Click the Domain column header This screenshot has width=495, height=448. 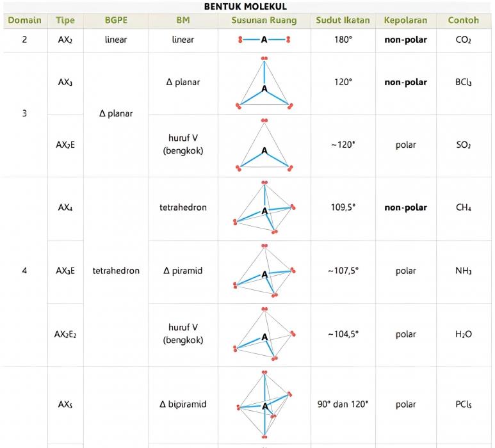[x=24, y=20]
